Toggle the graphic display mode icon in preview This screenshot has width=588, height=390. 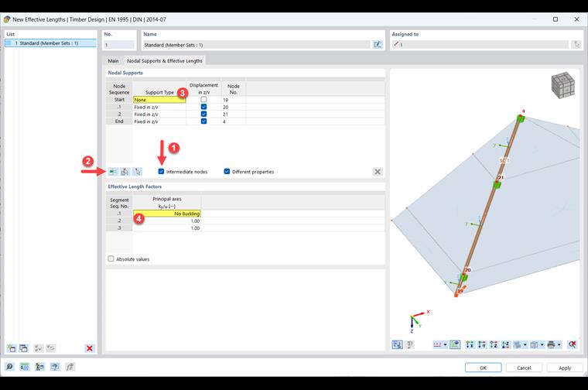tap(455, 344)
